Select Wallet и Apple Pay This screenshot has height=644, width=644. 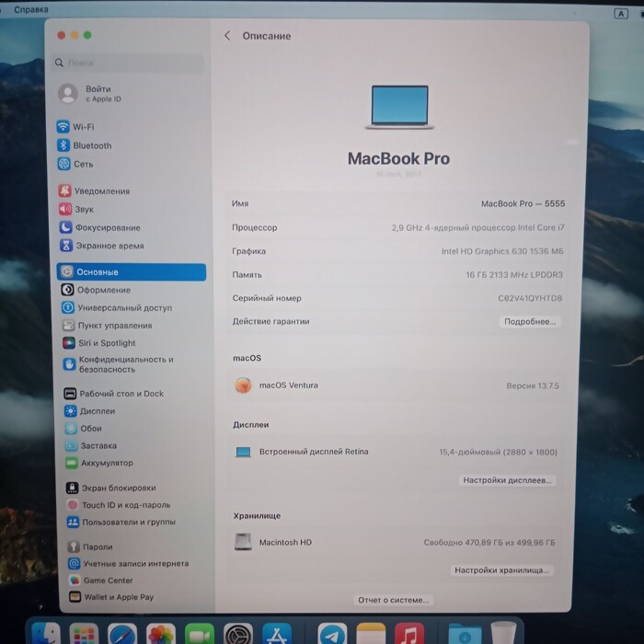pyautogui.click(x=111, y=597)
